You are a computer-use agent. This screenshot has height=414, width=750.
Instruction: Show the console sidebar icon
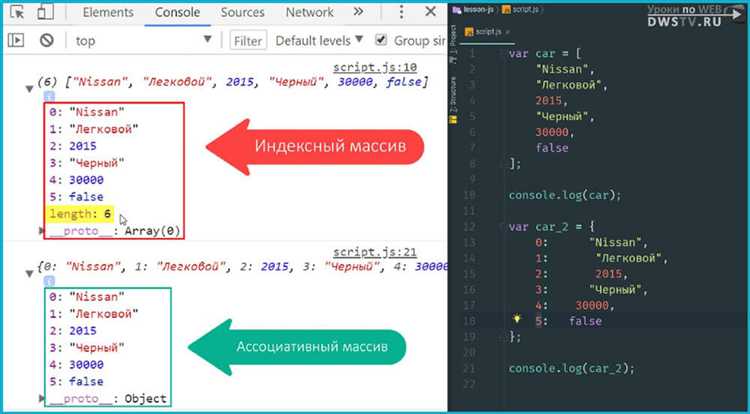(x=16, y=41)
